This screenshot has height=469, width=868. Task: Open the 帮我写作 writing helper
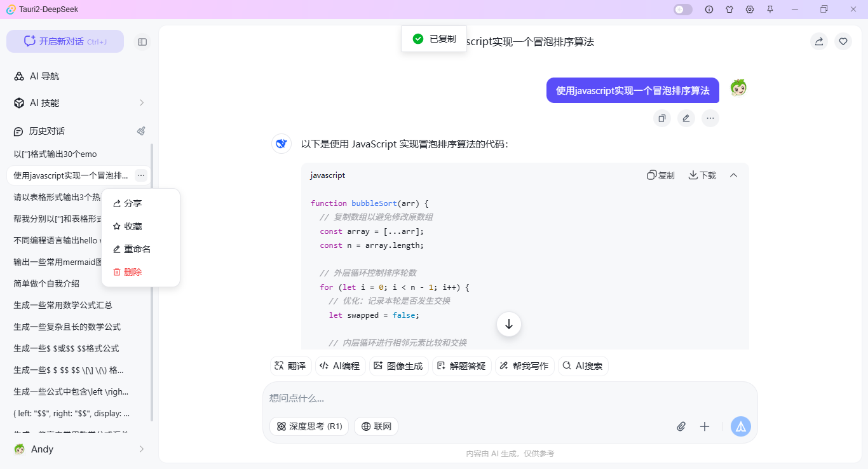click(524, 365)
